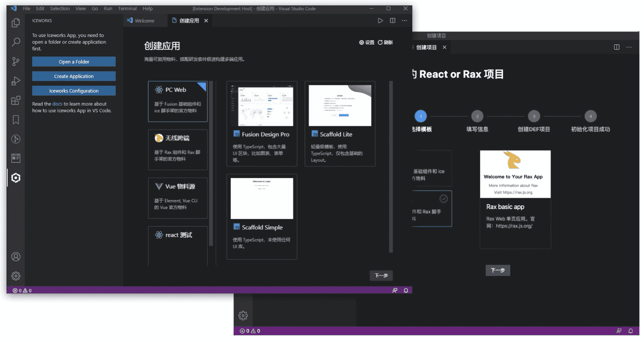Image resolution: width=644 pixels, height=342 pixels.
Task: Open the File menu
Action: pyautogui.click(x=27, y=8)
